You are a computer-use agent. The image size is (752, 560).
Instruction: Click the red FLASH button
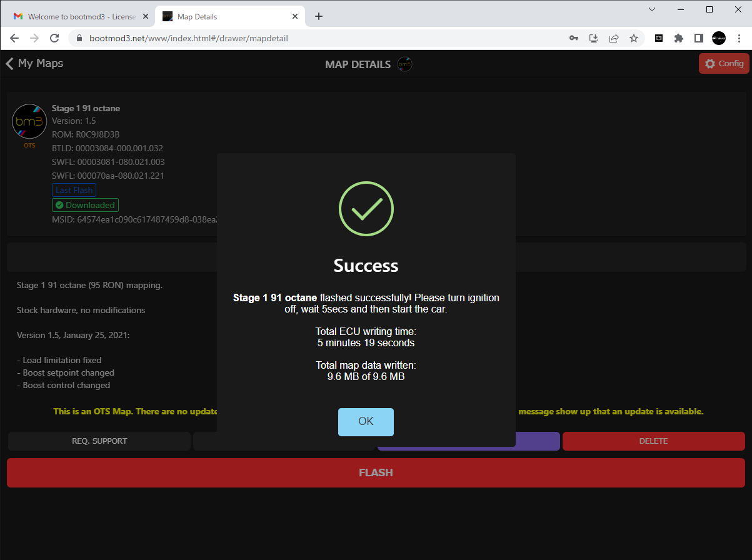click(x=376, y=472)
